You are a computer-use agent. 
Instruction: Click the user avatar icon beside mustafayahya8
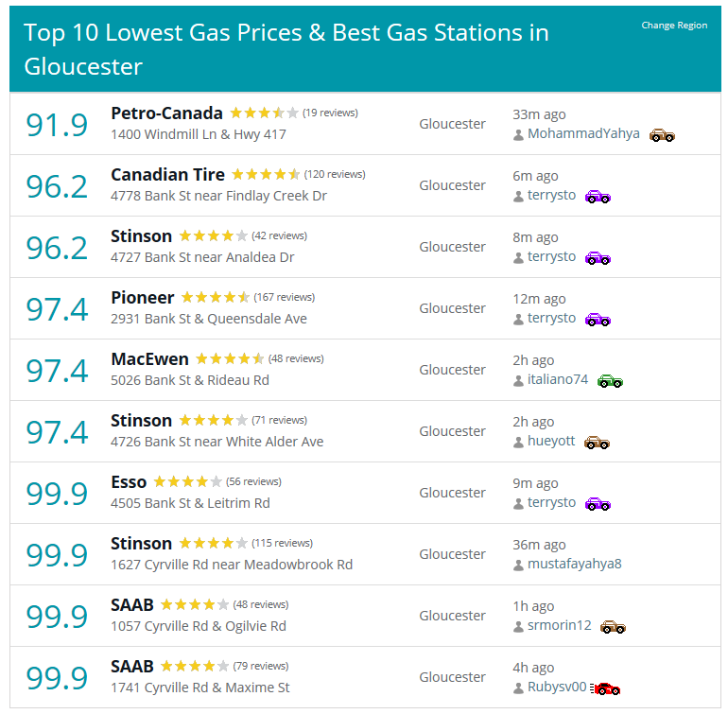(x=518, y=566)
